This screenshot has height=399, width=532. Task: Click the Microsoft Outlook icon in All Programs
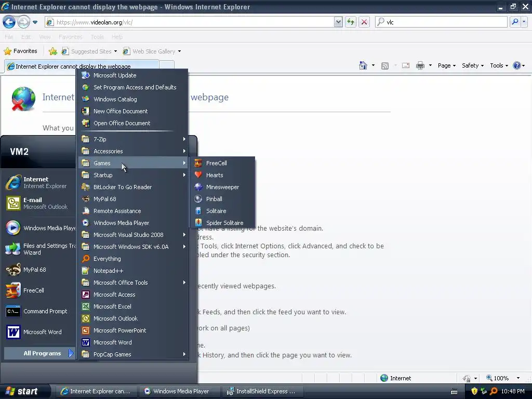tap(86, 318)
